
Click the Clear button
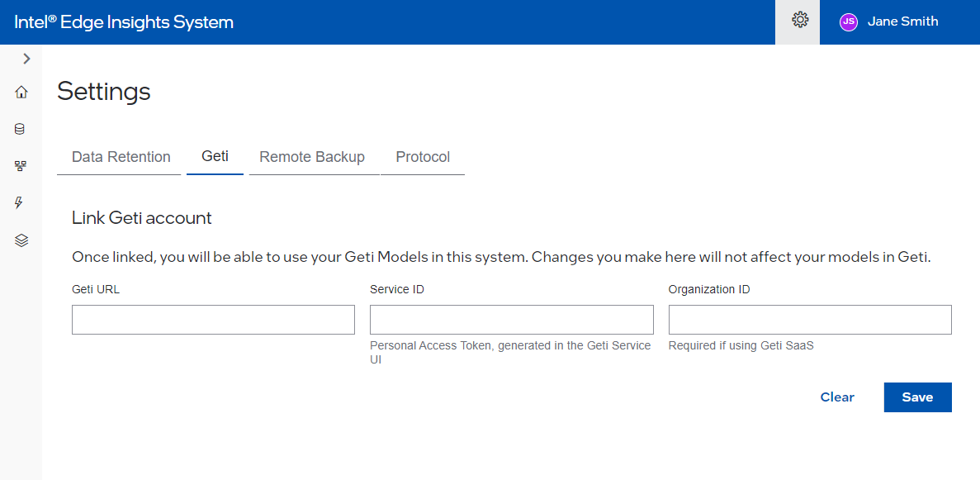[x=837, y=397]
